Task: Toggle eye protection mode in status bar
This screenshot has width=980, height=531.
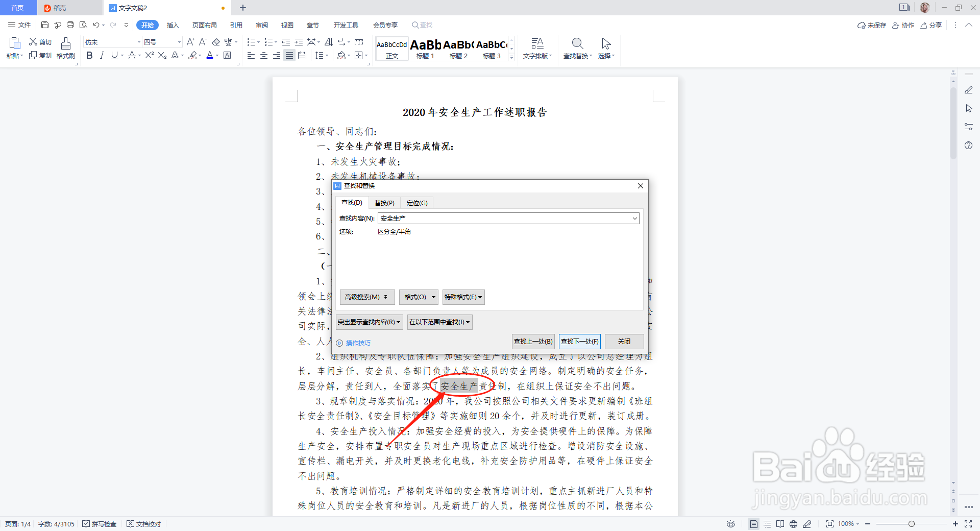Action: [731, 524]
